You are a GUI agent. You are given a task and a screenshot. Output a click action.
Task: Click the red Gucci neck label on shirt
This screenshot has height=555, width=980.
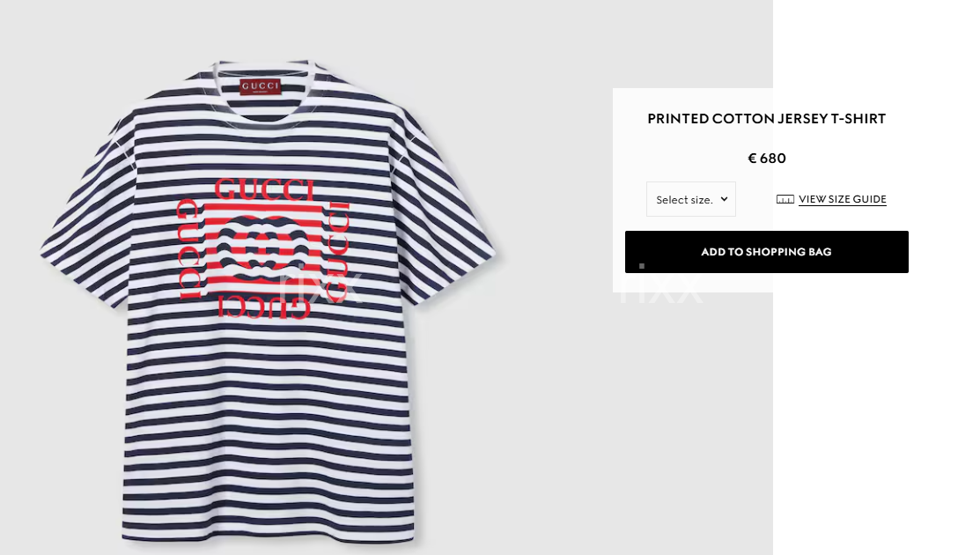point(261,86)
